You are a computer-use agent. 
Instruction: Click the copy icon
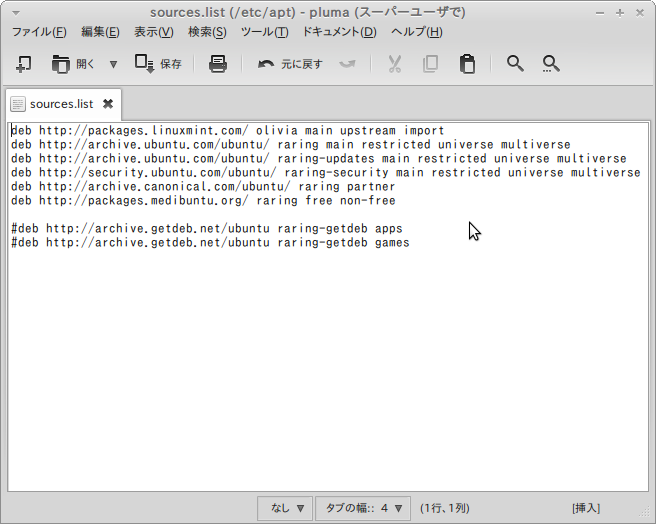[430, 64]
